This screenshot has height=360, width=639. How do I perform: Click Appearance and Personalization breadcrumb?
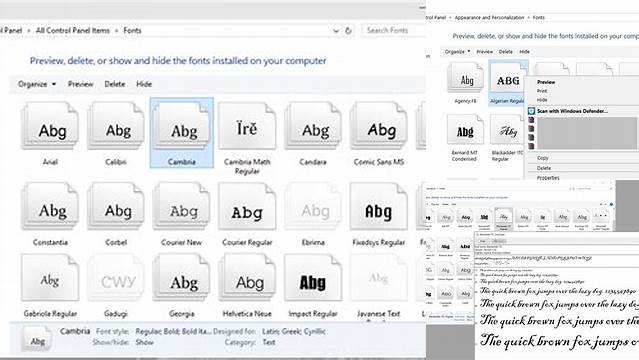[489, 18]
